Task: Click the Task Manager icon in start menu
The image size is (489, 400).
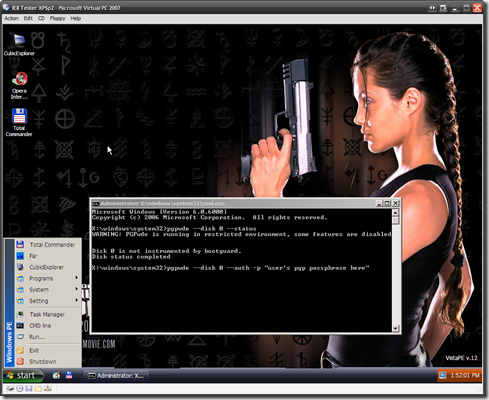Action: pos(20,314)
